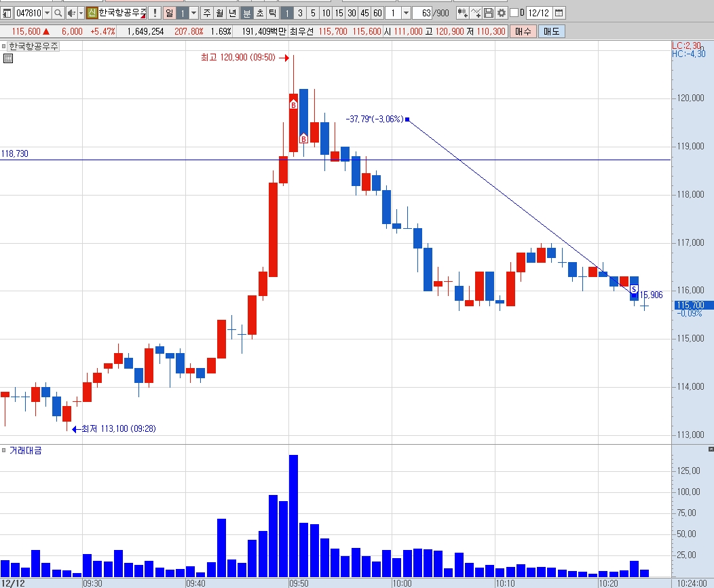Click the add candlestick chart icon
The width and height of the screenshot is (714, 588).
462,13
